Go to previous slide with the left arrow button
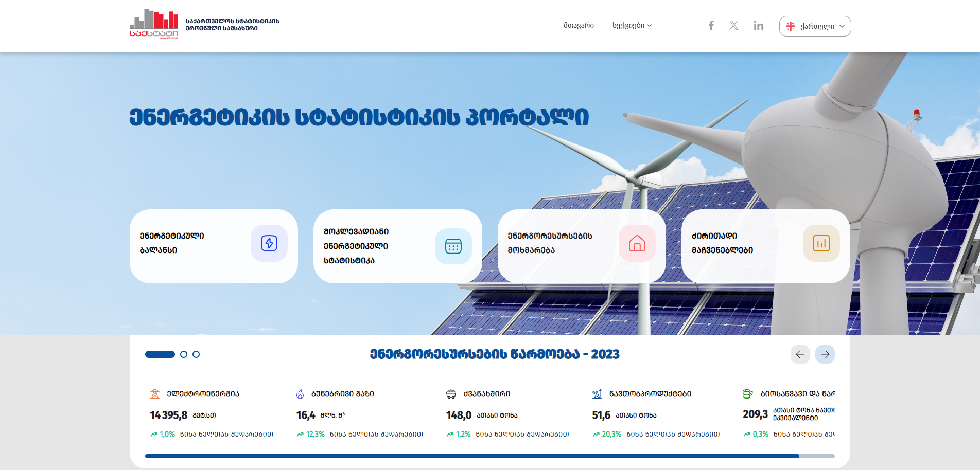Screen dimensions: 980x470 [800, 354]
